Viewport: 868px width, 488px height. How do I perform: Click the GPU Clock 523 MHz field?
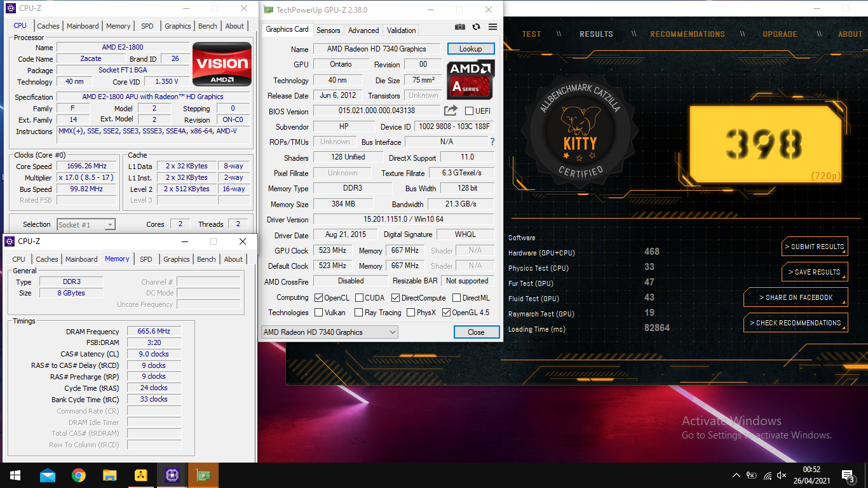[333, 250]
